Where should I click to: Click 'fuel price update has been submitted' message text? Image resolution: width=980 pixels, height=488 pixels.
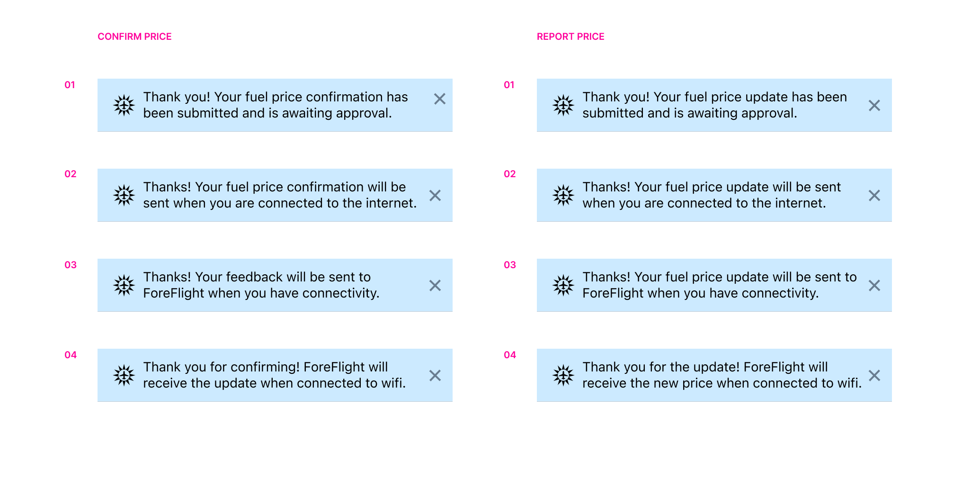(714, 105)
